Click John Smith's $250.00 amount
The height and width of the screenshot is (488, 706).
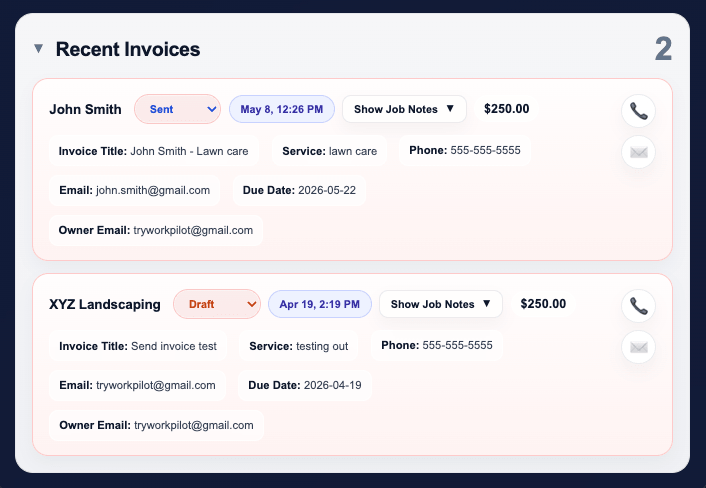507,109
